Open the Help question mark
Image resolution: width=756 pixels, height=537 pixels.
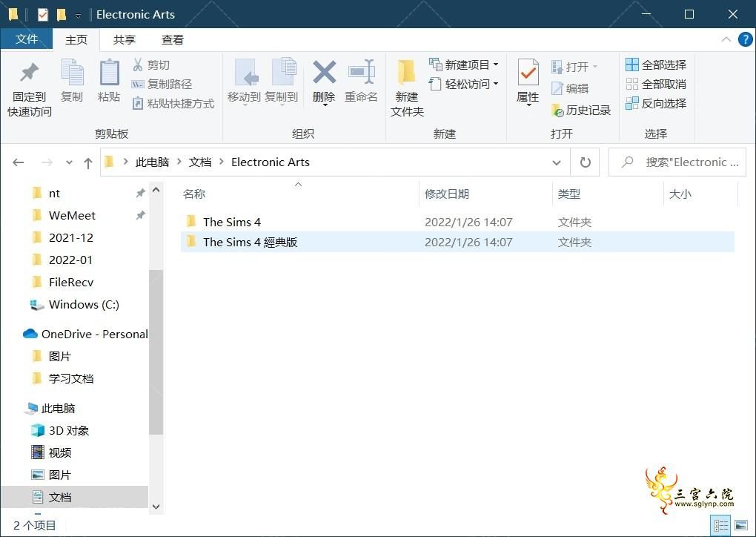click(x=745, y=39)
